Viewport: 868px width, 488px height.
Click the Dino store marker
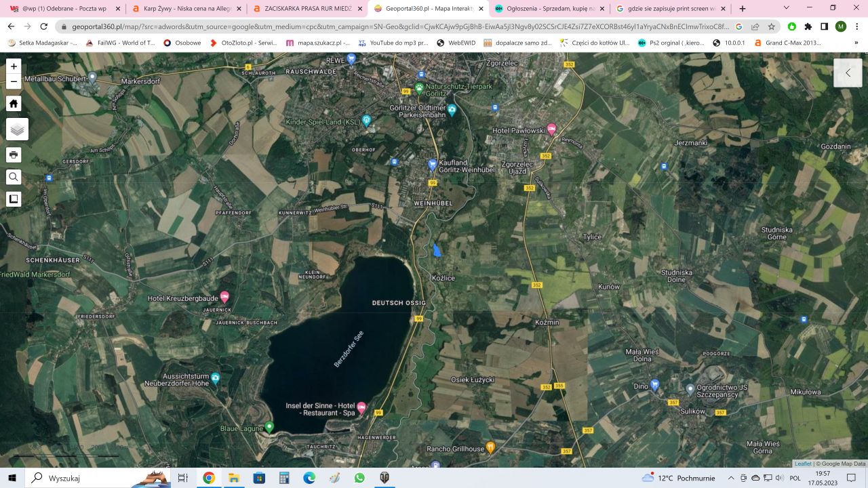coord(654,384)
